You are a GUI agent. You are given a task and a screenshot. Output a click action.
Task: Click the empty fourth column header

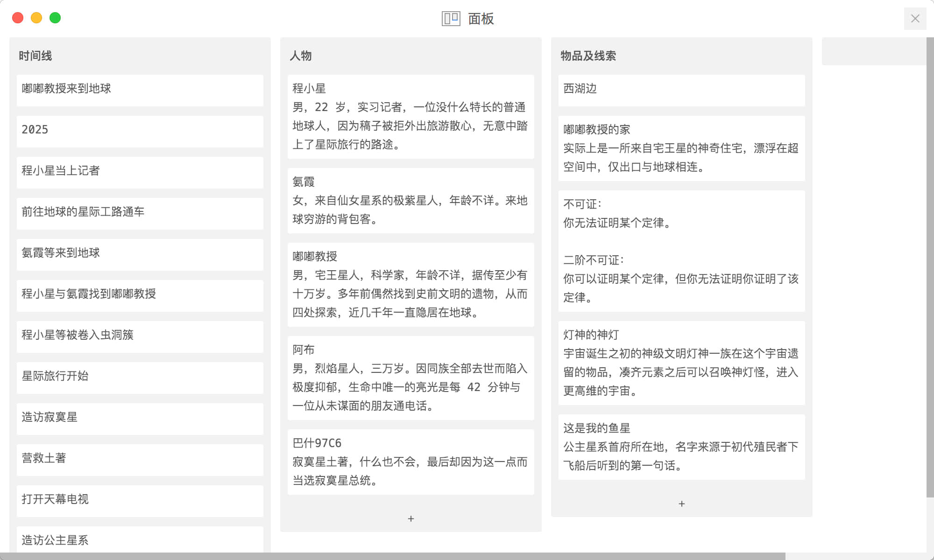(874, 51)
